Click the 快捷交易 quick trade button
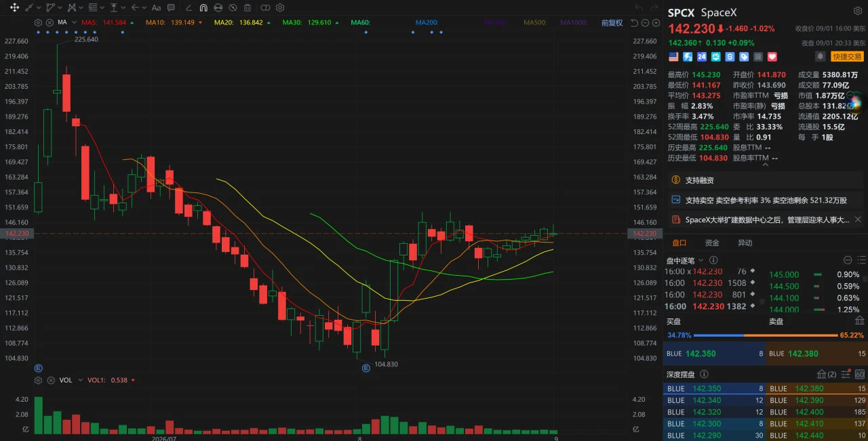 click(847, 57)
